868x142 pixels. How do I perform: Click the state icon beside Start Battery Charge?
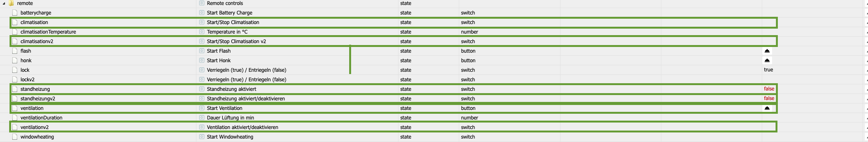[202, 13]
